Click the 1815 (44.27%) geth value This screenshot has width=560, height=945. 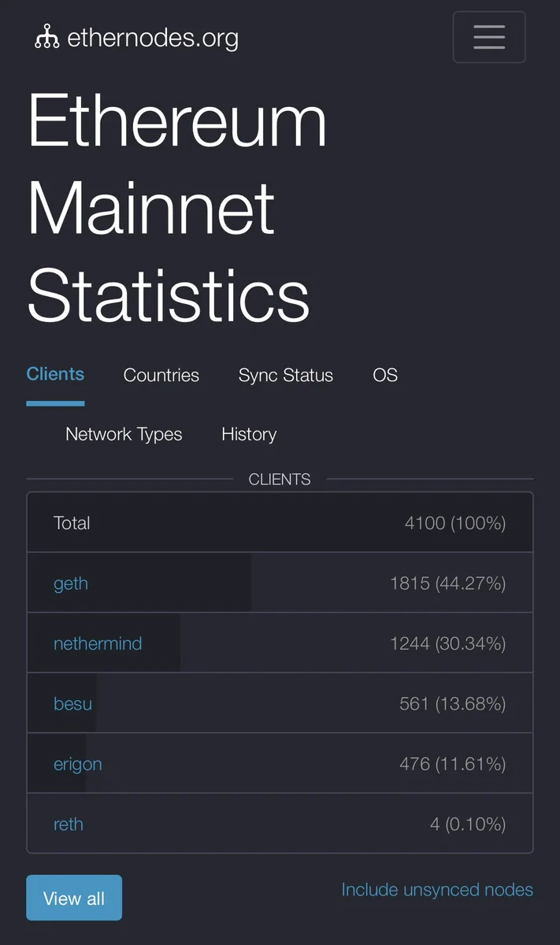point(448,584)
